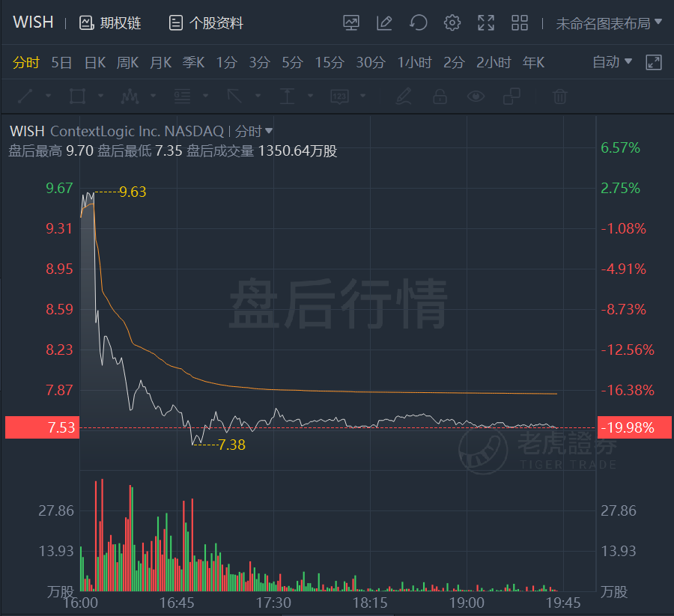Open the 期权链 options chain
This screenshot has width=674, height=616.
[x=110, y=22]
